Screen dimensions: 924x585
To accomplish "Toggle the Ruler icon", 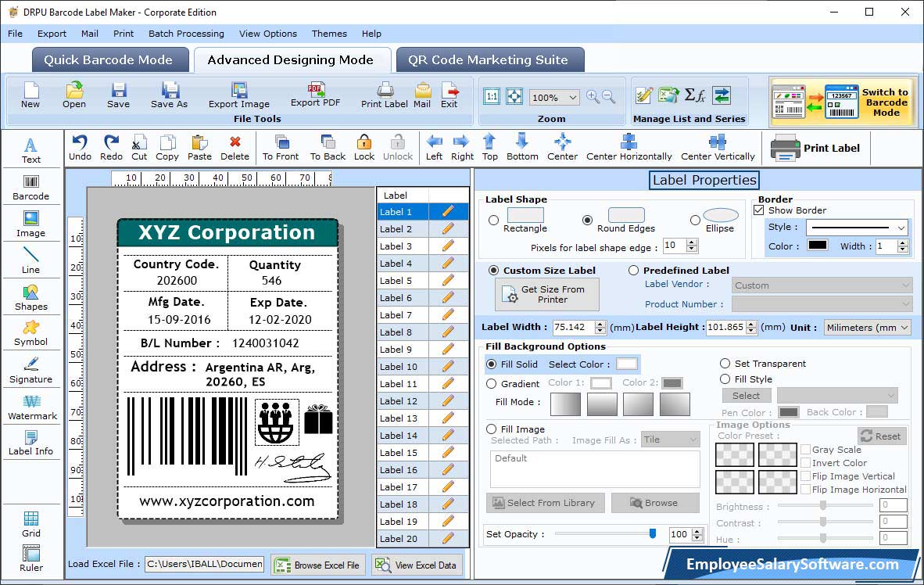I will tap(30, 558).
